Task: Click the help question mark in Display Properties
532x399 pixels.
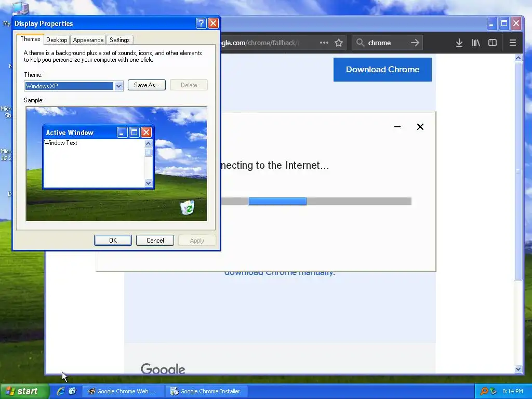Action: [201, 23]
